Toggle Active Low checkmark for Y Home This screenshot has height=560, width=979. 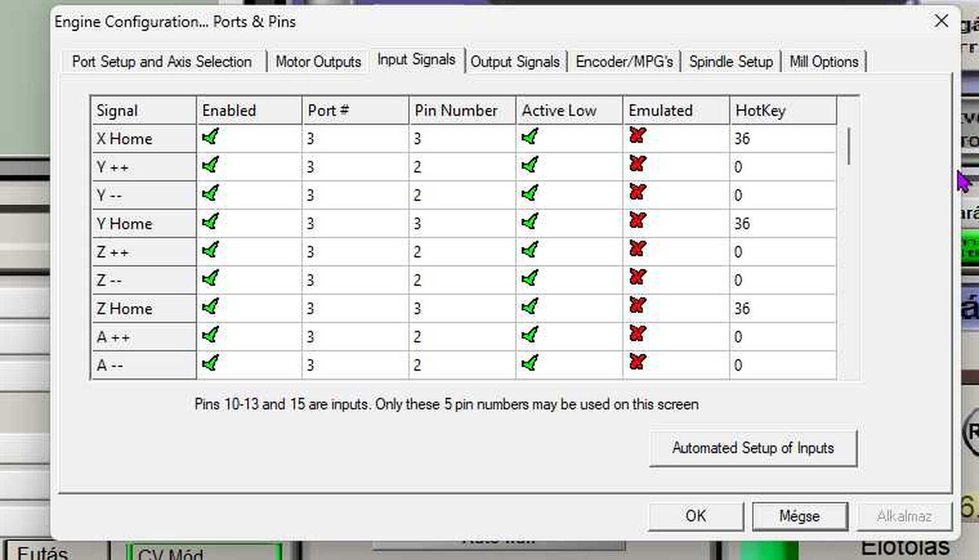[530, 222]
